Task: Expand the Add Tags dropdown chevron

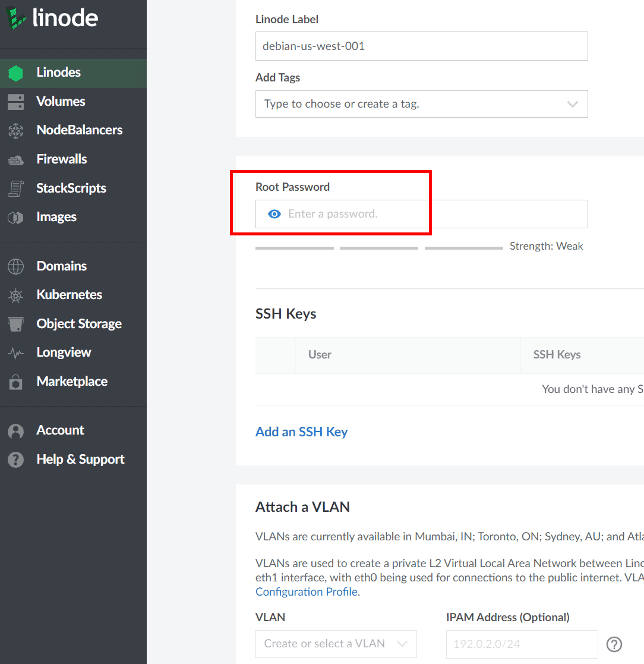Action: point(573,104)
